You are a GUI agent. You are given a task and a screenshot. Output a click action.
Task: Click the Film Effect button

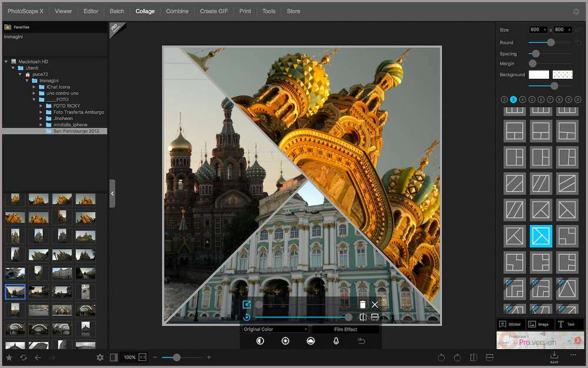[346, 329]
